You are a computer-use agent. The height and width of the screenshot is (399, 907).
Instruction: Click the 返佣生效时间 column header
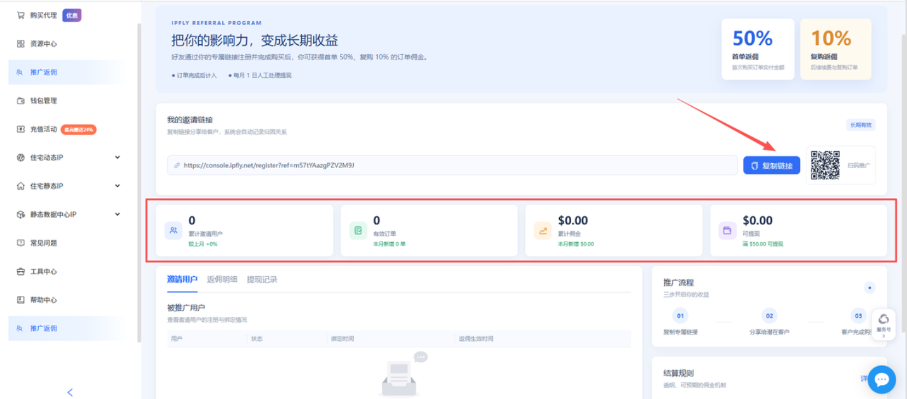477,339
